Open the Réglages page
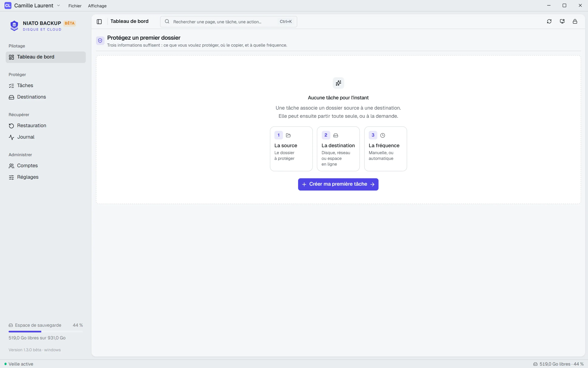 pyautogui.click(x=46, y=177)
